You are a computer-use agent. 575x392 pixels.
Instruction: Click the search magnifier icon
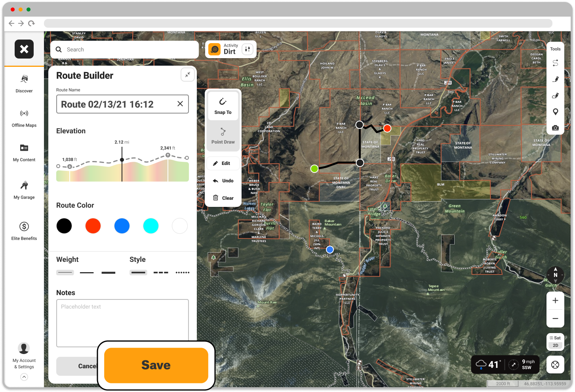(59, 49)
